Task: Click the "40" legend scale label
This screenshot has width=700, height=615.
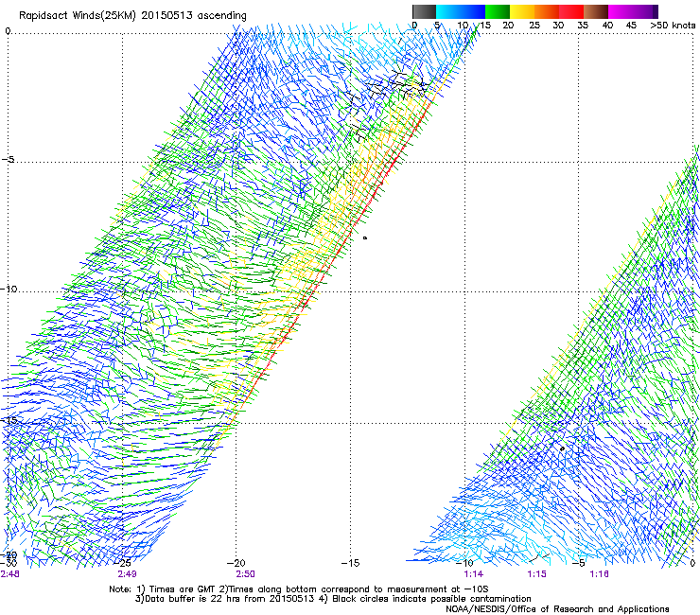Action: [x=607, y=26]
